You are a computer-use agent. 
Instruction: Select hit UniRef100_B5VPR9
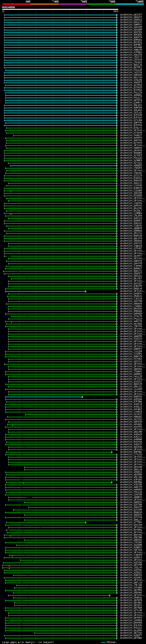(131, 623)
